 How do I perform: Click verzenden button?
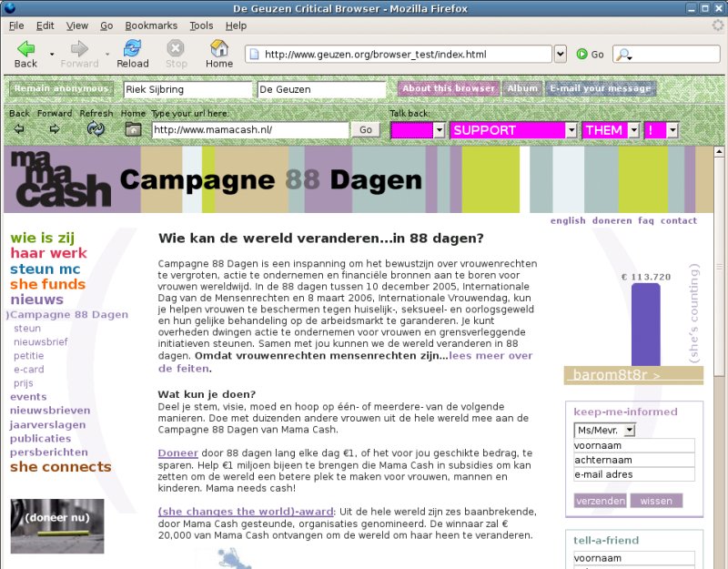click(601, 501)
